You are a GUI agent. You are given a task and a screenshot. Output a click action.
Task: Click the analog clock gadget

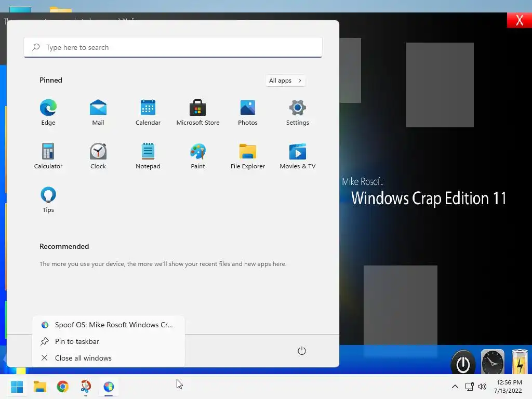pos(493,362)
